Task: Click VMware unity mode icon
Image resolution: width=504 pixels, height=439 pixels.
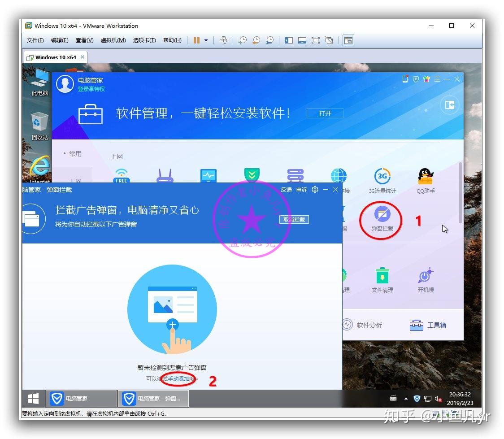Action: (x=329, y=40)
